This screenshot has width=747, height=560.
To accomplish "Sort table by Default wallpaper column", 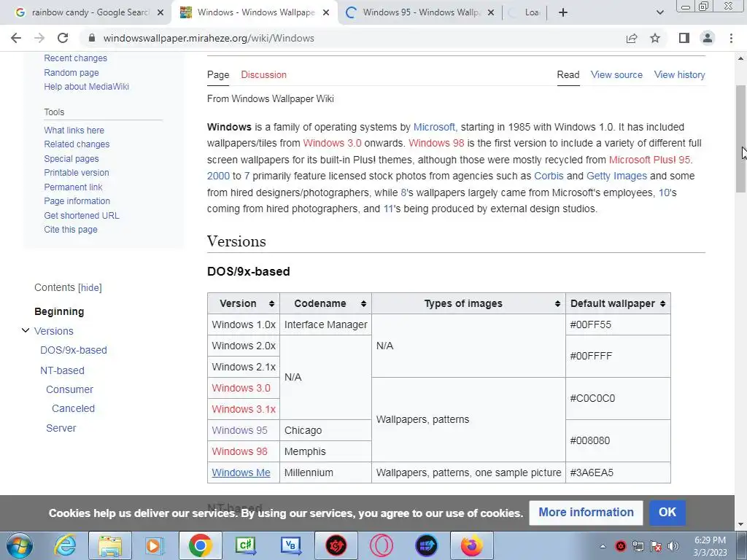I will [618, 303].
